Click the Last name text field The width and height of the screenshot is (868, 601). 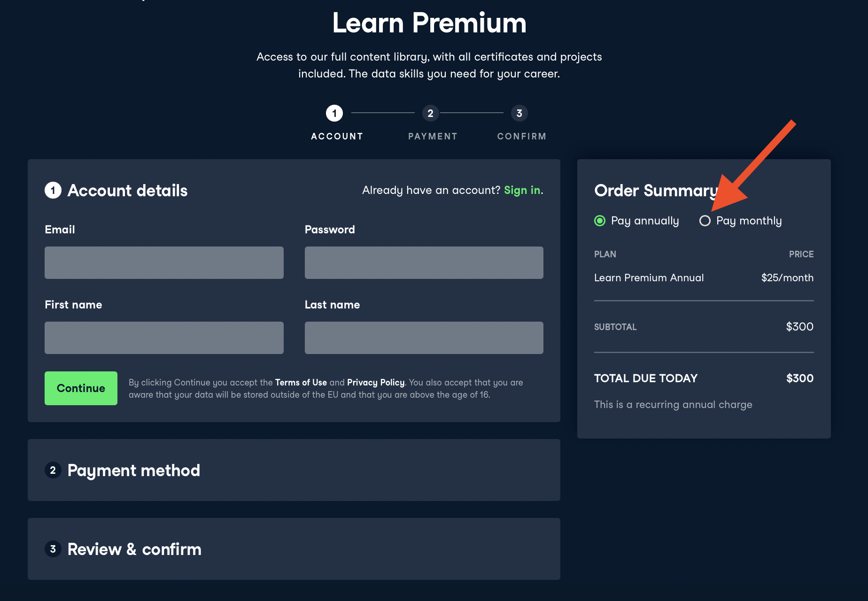point(424,338)
